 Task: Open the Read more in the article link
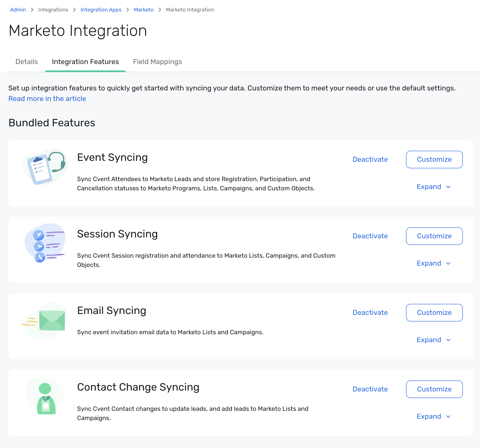click(47, 99)
